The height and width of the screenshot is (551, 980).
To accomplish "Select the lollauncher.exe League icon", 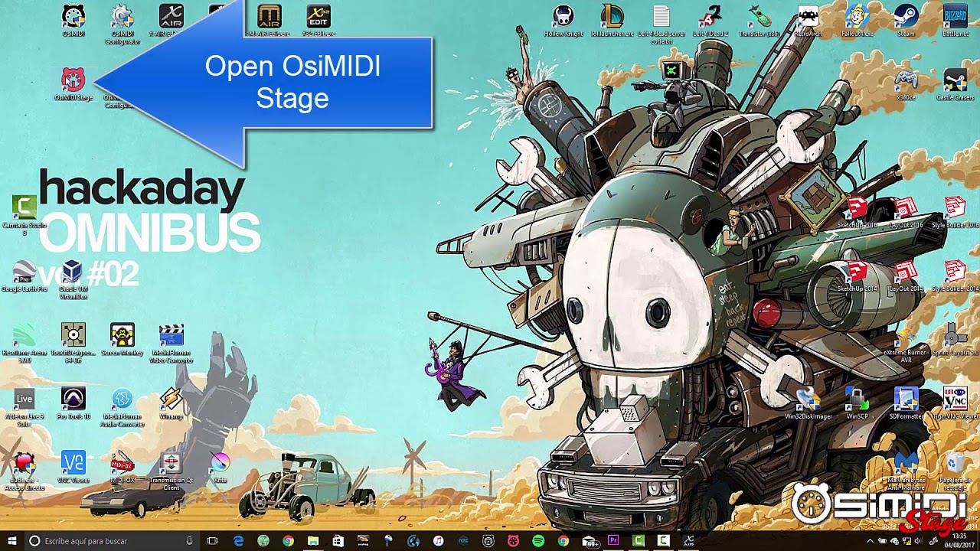I will pyautogui.click(x=612, y=21).
